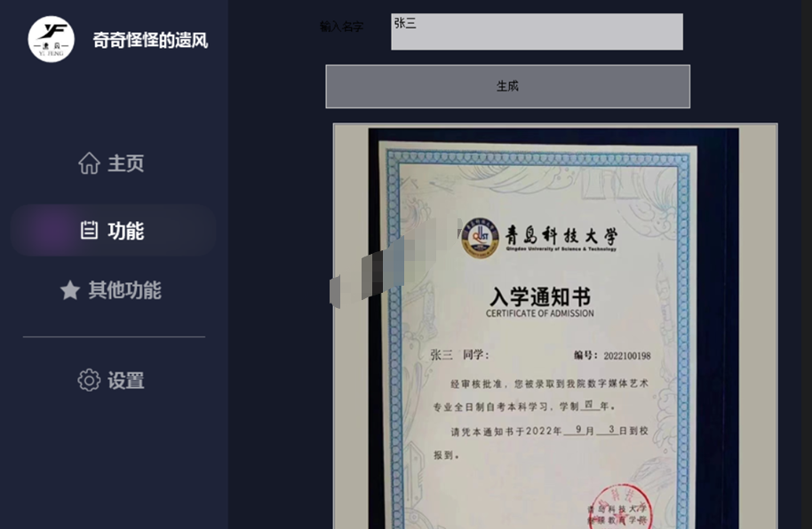The image size is (812, 529).
Task: Click the YF logo in the sidebar
Action: [52, 39]
